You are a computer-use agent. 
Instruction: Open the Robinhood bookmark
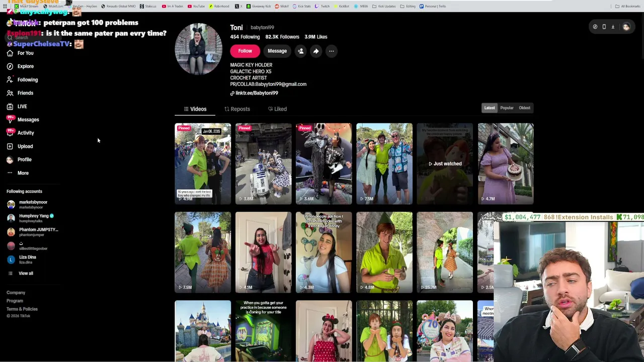pyautogui.click(x=219, y=6)
